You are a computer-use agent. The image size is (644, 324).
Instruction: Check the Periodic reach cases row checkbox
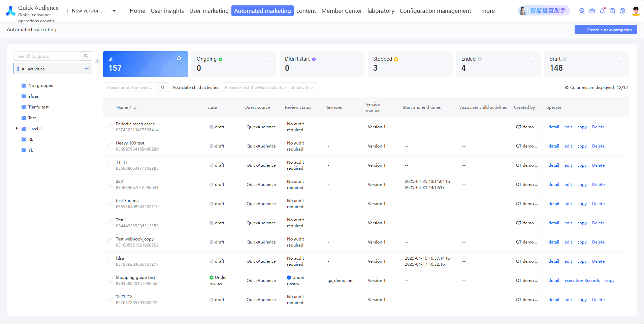(x=111, y=127)
